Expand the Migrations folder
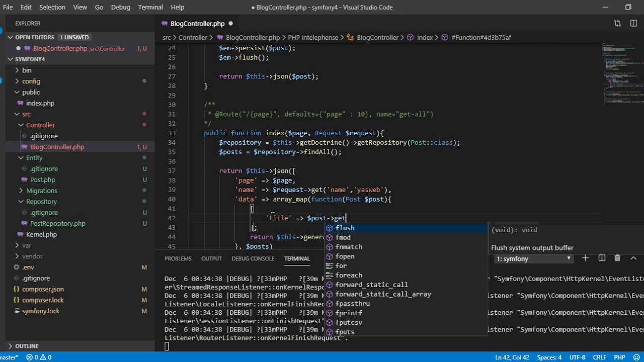 click(x=21, y=191)
